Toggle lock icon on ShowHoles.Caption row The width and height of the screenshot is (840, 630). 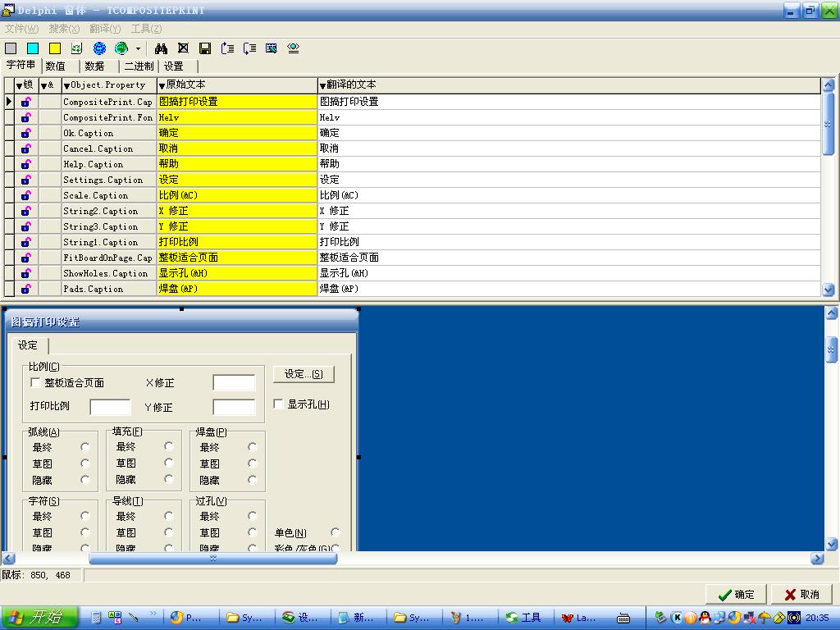tap(25, 273)
